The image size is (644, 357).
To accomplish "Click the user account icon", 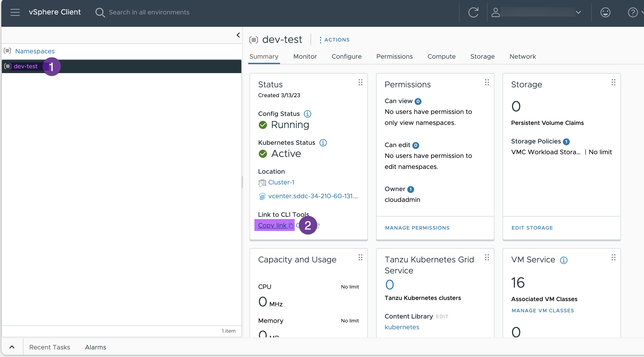I will [495, 12].
